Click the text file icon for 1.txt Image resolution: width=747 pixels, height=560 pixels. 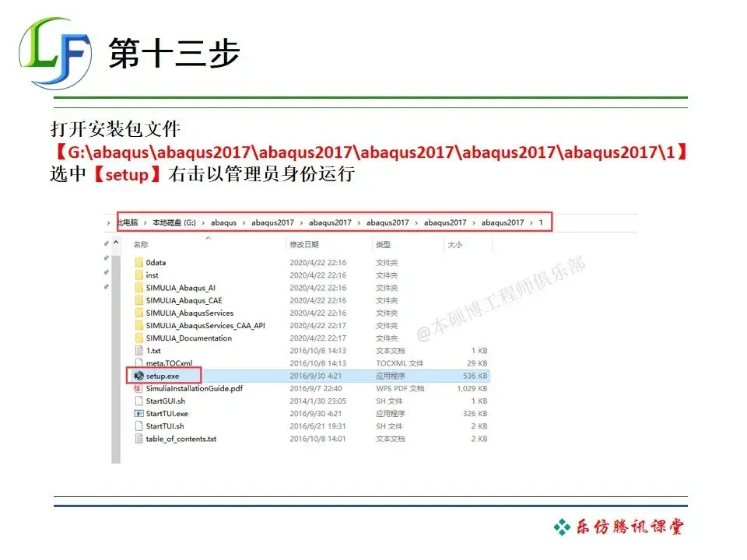coord(139,351)
